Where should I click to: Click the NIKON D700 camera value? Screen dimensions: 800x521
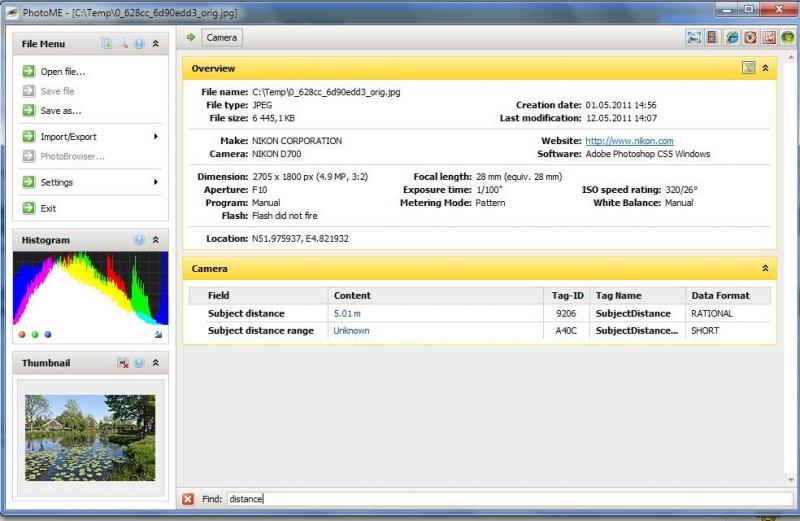point(276,154)
